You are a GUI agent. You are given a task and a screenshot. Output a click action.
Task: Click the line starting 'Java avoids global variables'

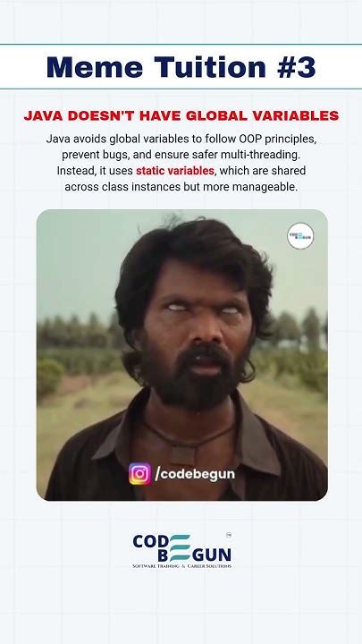coord(181,139)
